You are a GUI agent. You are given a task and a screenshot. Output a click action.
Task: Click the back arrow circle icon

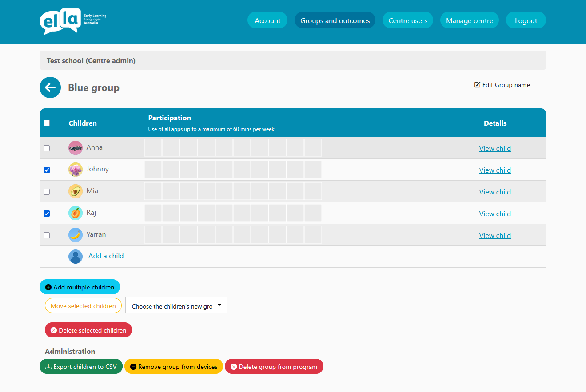click(50, 87)
